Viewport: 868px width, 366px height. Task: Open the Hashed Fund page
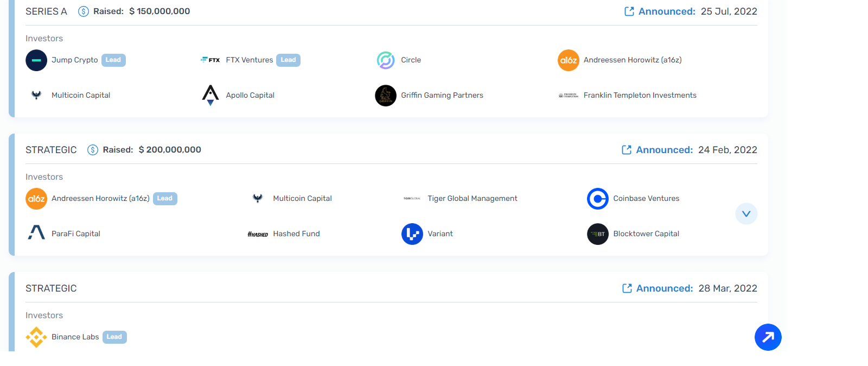(x=296, y=234)
